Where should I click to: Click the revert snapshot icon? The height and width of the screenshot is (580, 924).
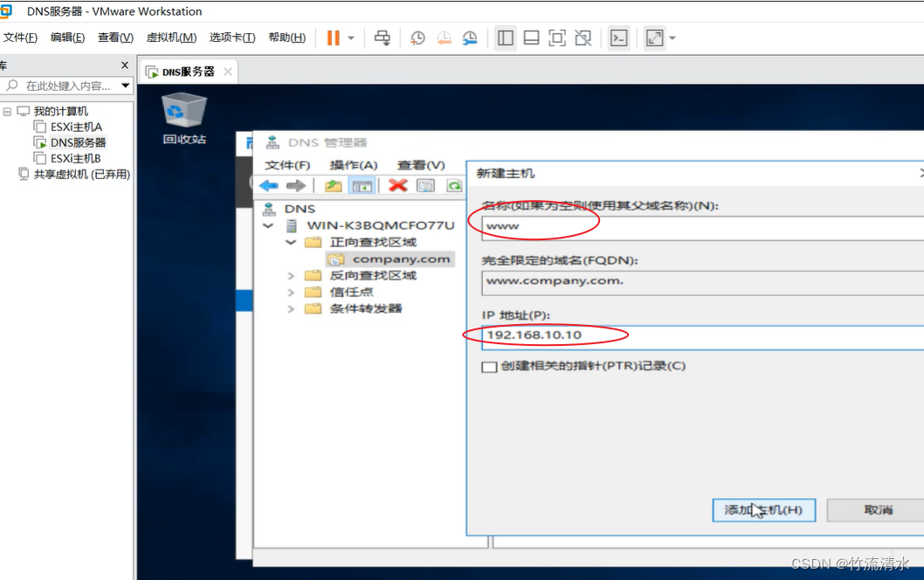pyautogui.click(x=444, y=38)
